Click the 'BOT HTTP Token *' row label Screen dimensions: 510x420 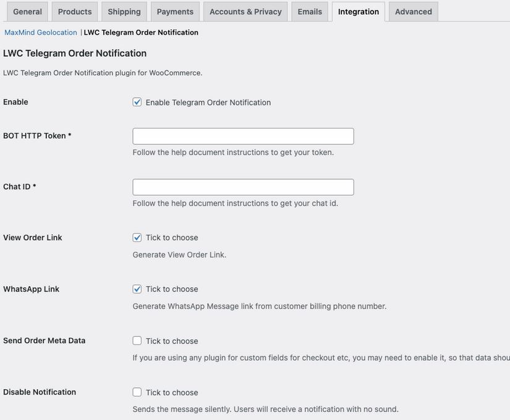tap(37, 136)
